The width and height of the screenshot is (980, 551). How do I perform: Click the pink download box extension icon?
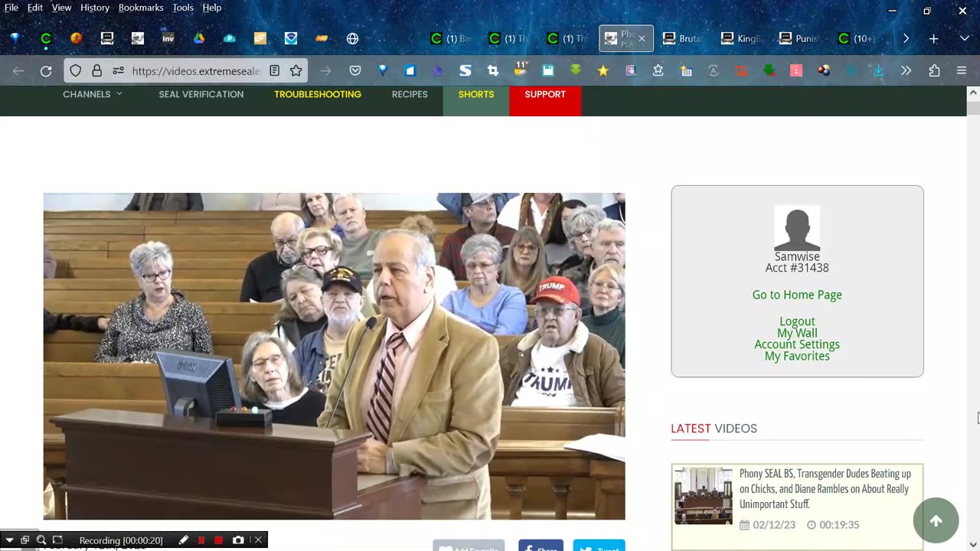pos(796,70)
